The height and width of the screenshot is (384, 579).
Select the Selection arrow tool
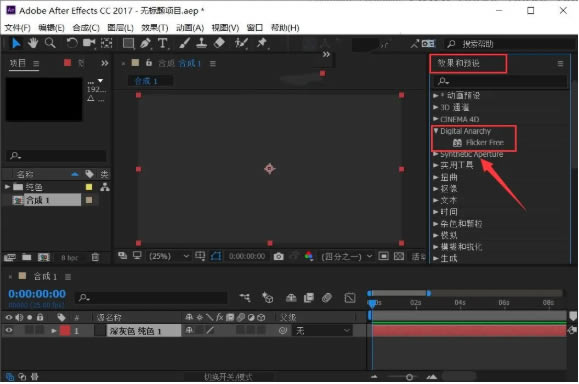tap(16, 44)
